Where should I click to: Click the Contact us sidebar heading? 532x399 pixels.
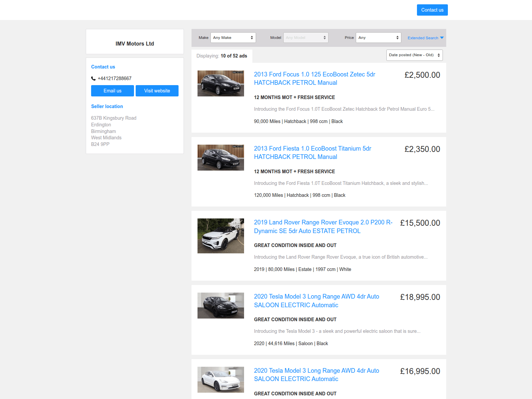103,67
